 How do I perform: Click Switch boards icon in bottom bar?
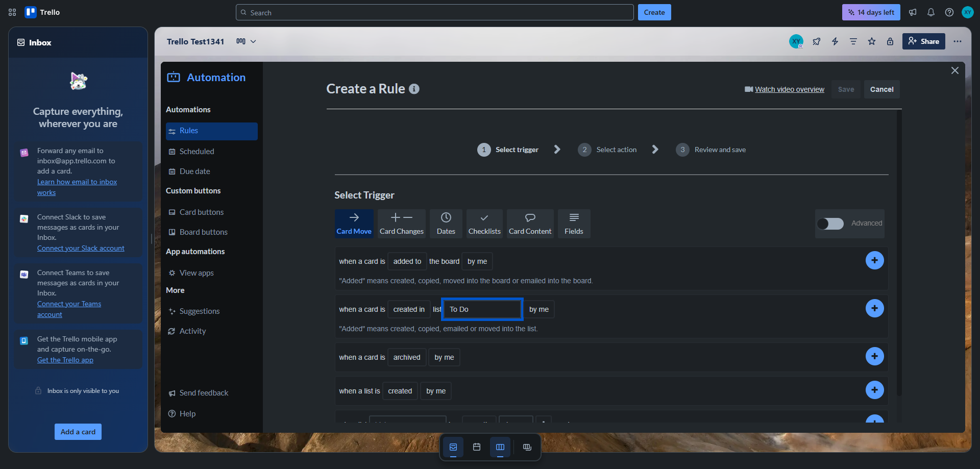tap(527, 447)
